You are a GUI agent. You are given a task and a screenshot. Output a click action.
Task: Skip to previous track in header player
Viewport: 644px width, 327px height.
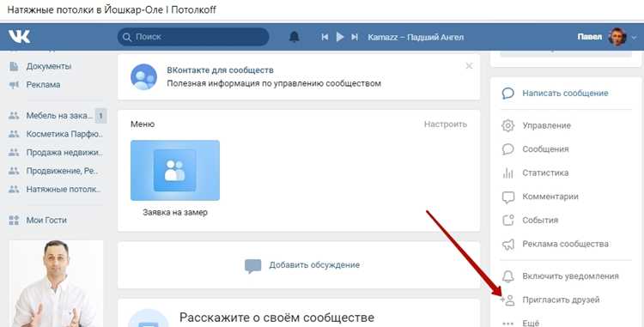(x=325, y=37)
